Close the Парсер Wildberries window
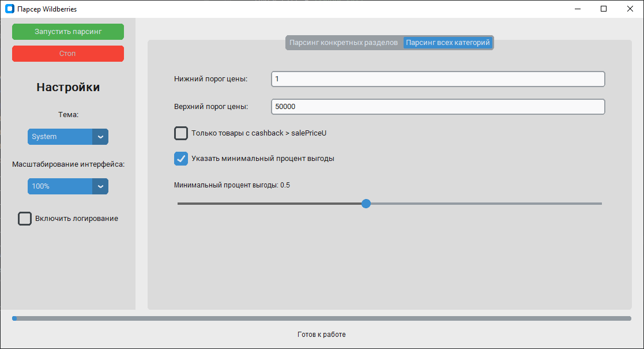 (630, 9)
